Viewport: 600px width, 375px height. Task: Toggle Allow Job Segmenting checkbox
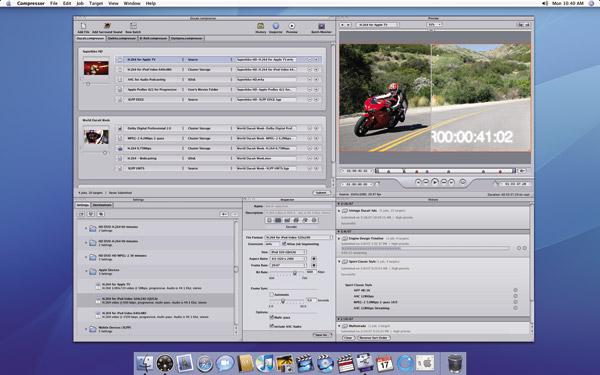[284, 244]
